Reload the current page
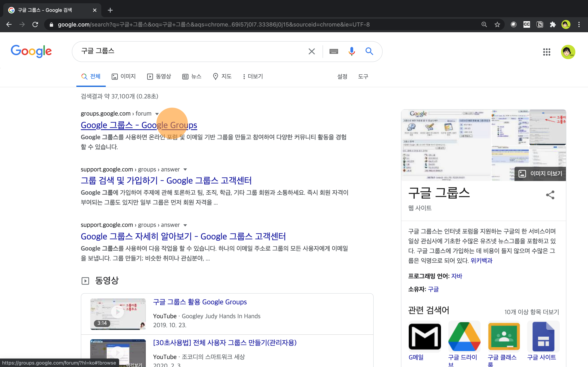588x367 pixels. click(35, 24)
